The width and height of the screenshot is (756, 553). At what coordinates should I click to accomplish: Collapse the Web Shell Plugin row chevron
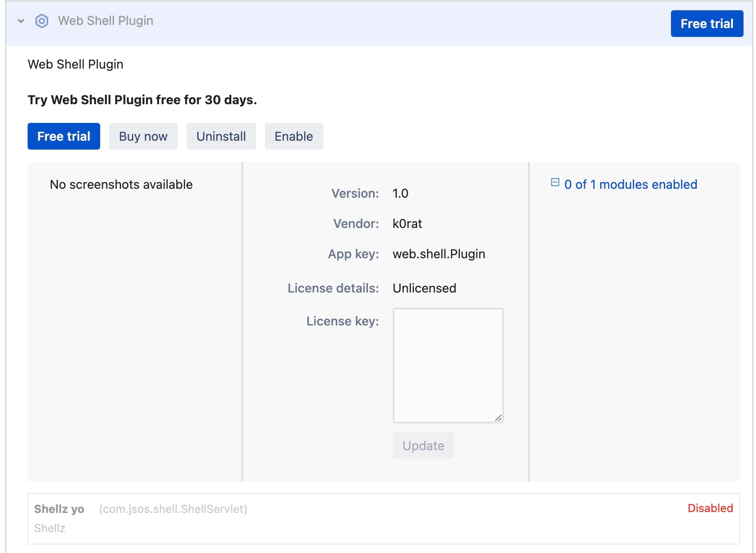(x=21, y=21)
